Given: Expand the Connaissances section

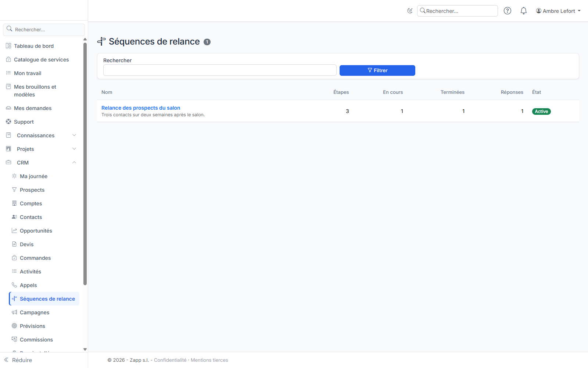Looking at the screenshot, I should tap(42, 135).
